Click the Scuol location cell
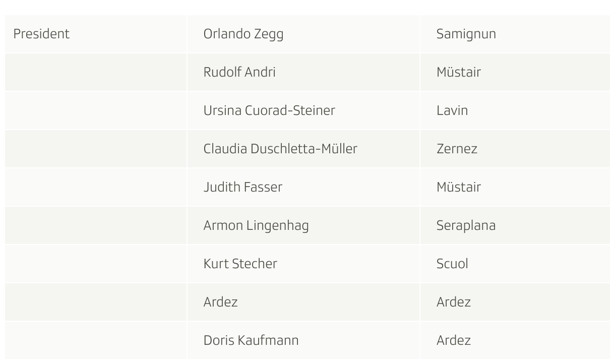Screen dimensions: 615x364 (452, 264)
